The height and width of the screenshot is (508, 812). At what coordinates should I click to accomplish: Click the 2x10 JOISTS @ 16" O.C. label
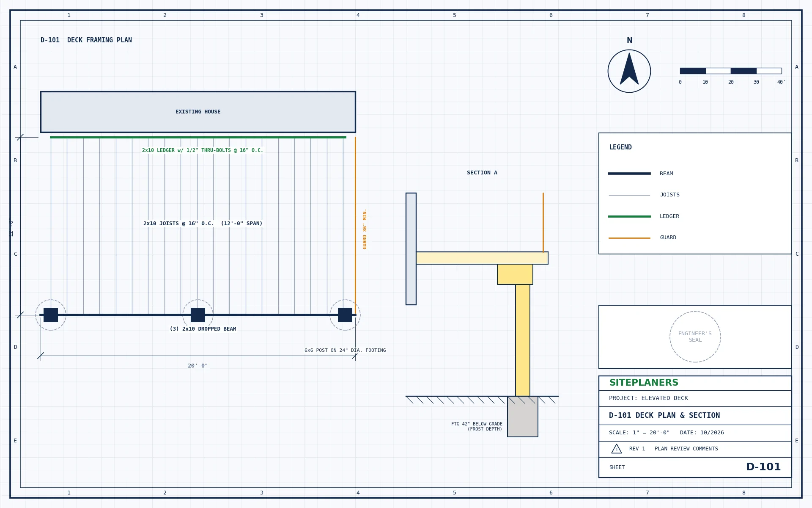tap(203, 224)
